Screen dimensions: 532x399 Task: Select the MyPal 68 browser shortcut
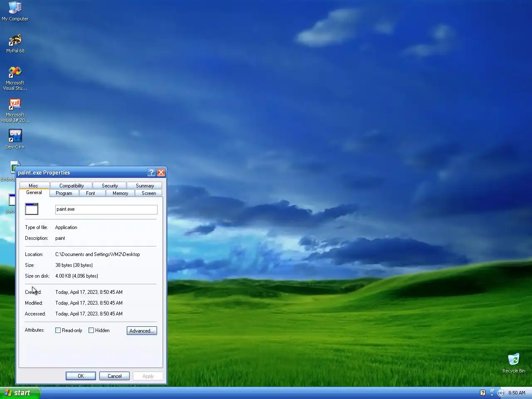15,43
